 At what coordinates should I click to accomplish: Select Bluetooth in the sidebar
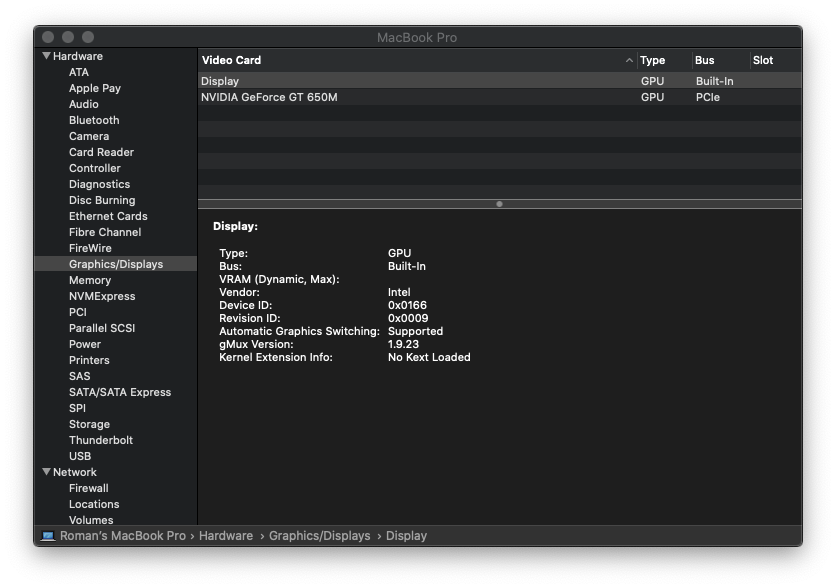pyautogui.click(x=94, y=120)
